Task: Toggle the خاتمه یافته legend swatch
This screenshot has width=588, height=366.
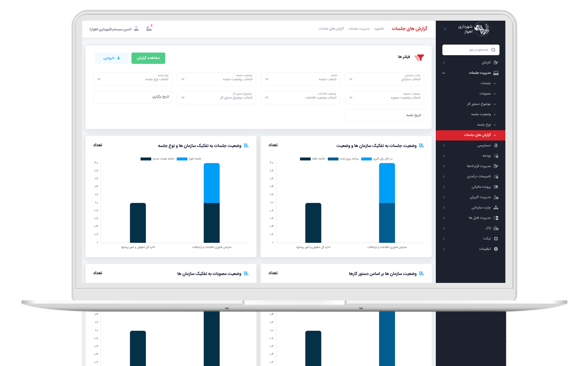Action: 305,159
